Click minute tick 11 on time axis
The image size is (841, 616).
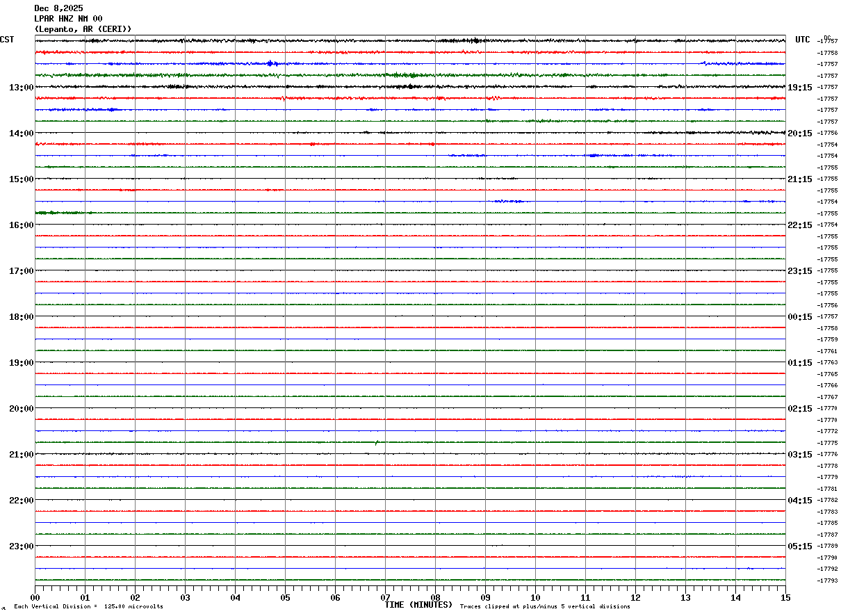(x=585, y=597)
